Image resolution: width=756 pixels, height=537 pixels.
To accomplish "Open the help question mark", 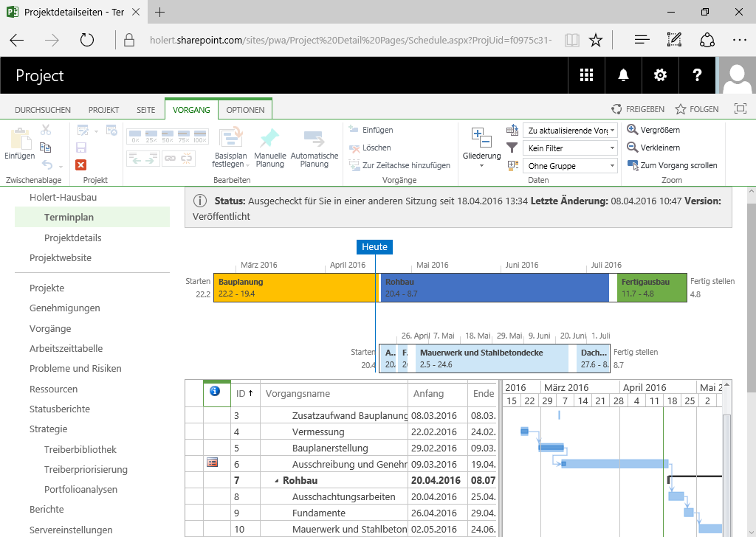I will 697,75.
